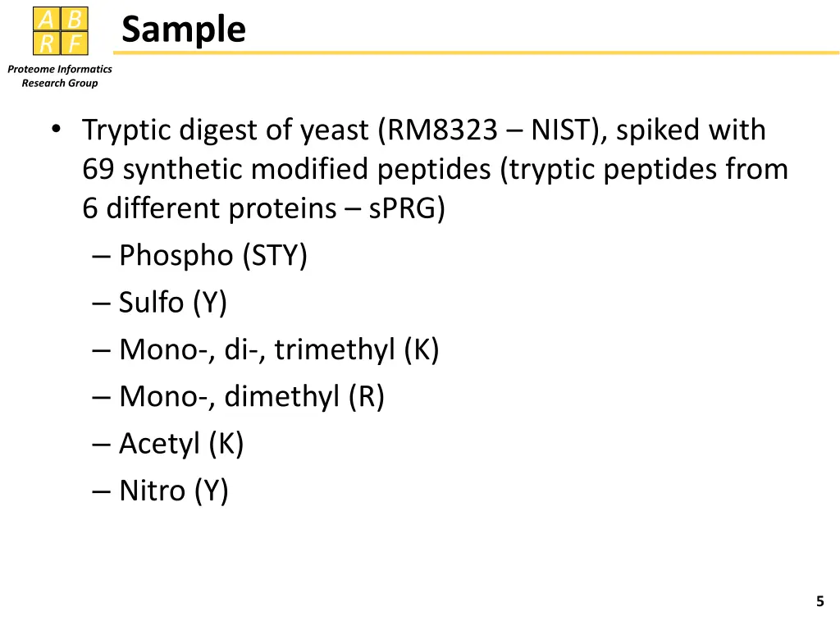Click the ABRF logo icon
The image size is (840, 630).
(x=61, y=31)
